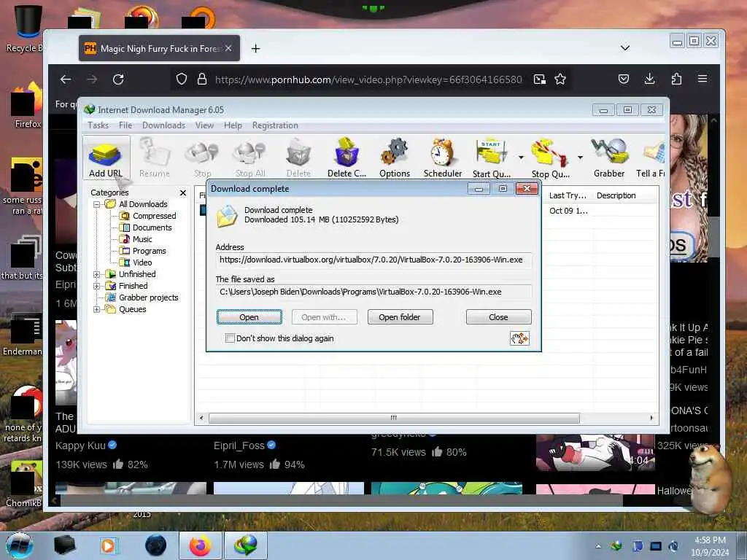Click the Open folder button
Screen dimensions: 747x560
tap(400, 317)
